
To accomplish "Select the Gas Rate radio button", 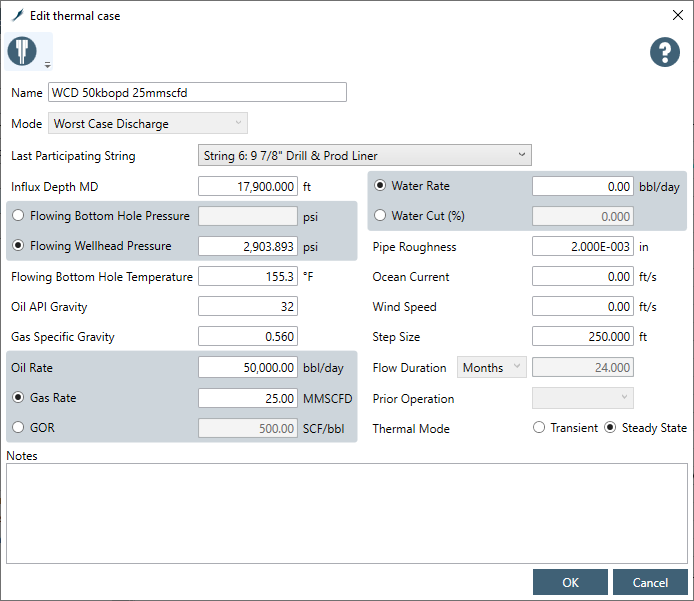I will 18,397.
